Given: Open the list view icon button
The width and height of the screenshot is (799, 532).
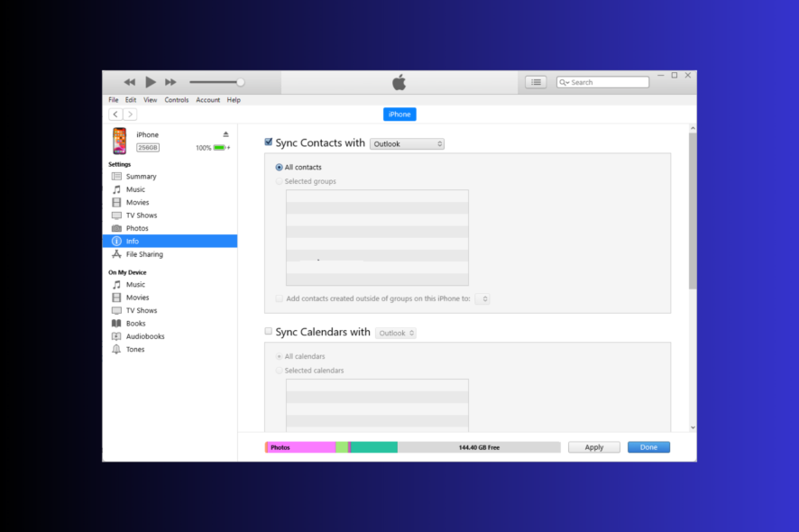Looking at the screenshot, I should click(x=536, y=82).
